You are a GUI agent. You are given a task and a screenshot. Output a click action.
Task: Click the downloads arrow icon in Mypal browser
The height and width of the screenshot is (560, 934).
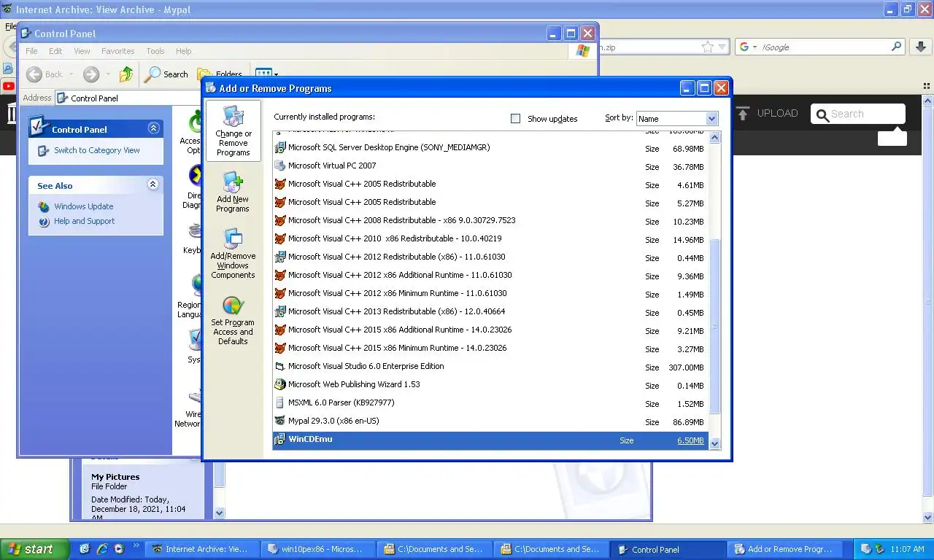(919, 47)
